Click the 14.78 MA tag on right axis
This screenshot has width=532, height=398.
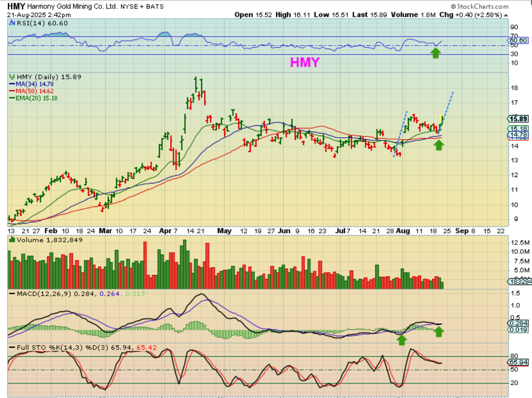point(518,134)
